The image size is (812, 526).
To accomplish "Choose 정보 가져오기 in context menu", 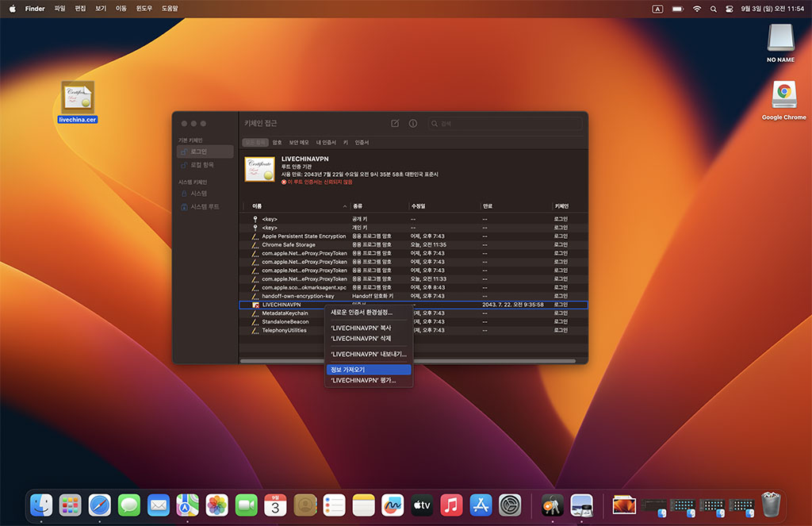I will (x=368, y=370).
